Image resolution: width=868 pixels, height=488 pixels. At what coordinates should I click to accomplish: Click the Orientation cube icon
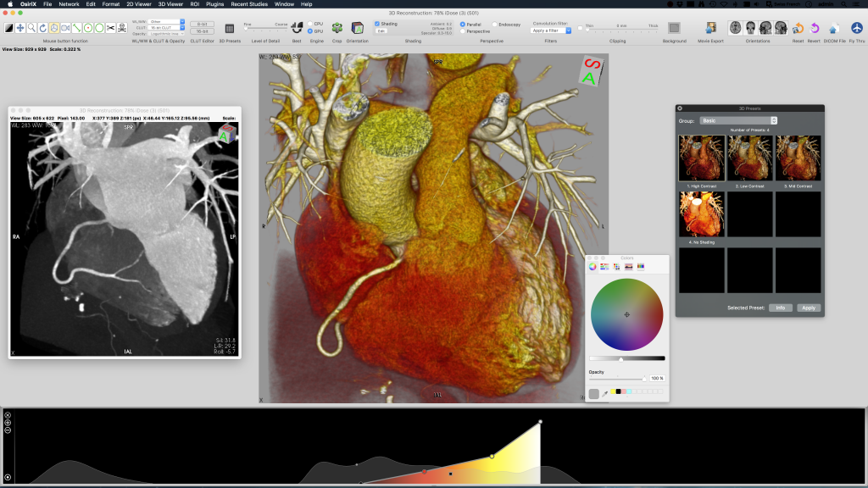(x=358, y=28)
